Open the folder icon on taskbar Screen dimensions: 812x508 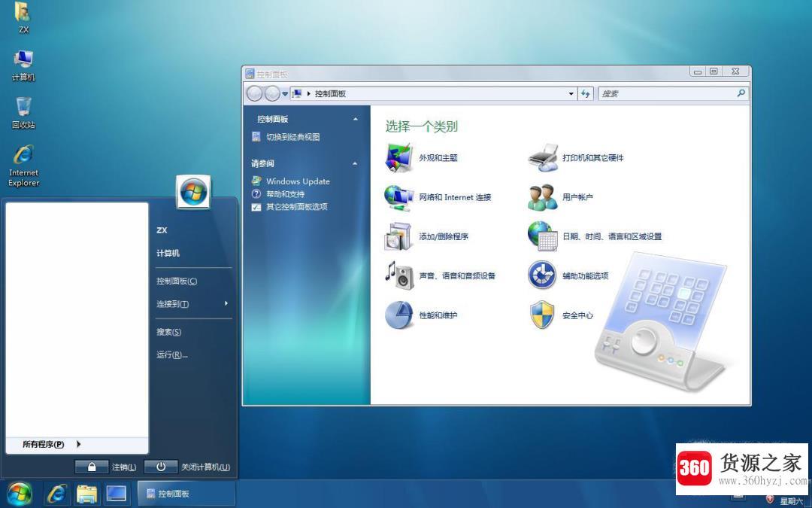(87, 494)
